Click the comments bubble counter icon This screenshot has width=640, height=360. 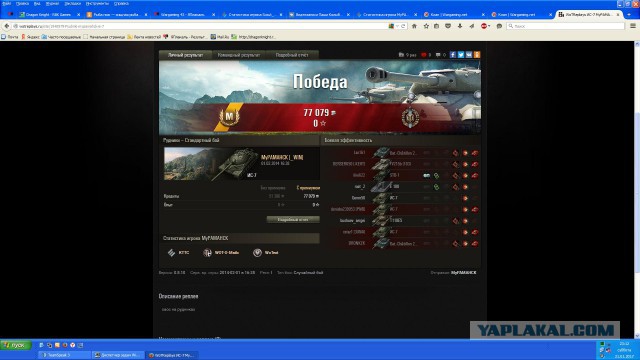[438, 55]
